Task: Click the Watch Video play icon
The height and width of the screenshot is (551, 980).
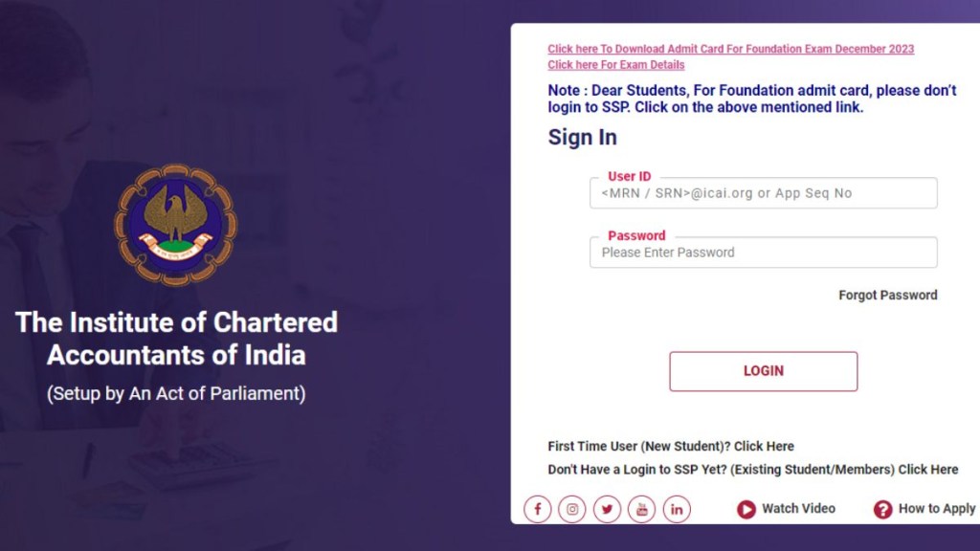Action: (746, 510)
